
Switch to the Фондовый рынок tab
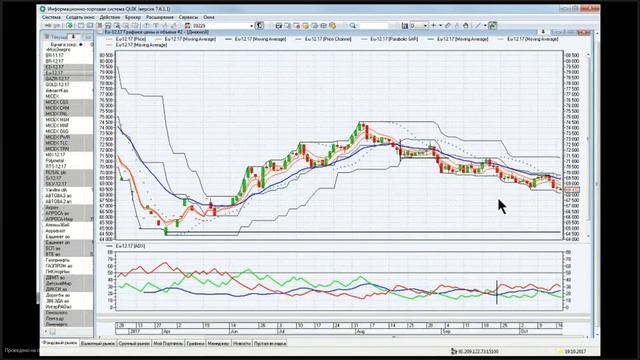click(60, 343)
